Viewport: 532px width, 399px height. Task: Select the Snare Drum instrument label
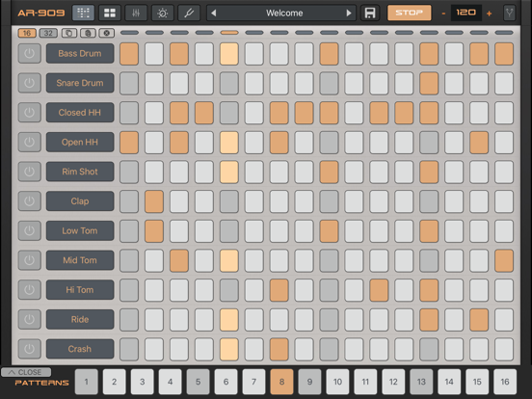pos(80,83)
